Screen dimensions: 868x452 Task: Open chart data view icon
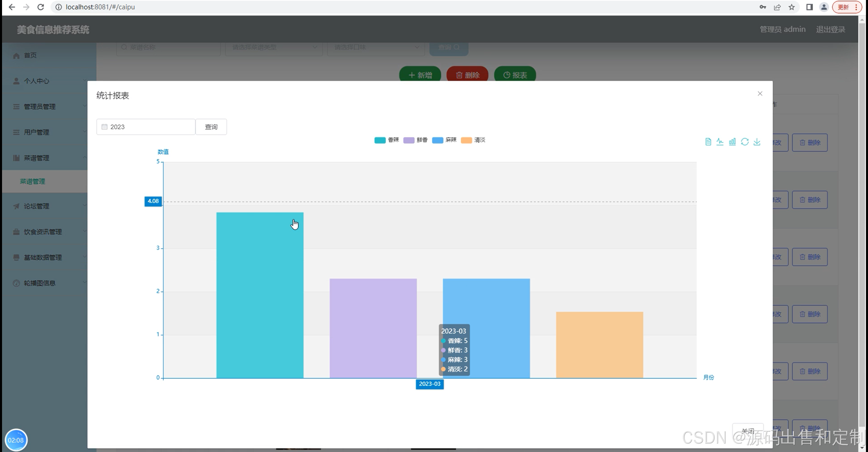coord(708,142)
